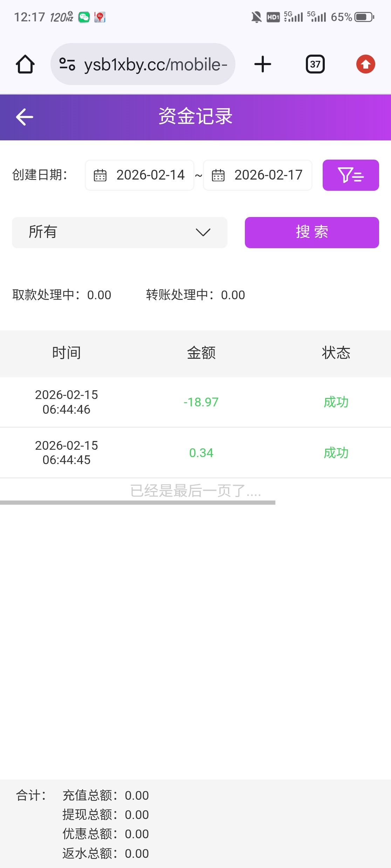Open the start date field 2026-02-14
391x868 pixels.
pyautogui.click(x=150, y=175)
